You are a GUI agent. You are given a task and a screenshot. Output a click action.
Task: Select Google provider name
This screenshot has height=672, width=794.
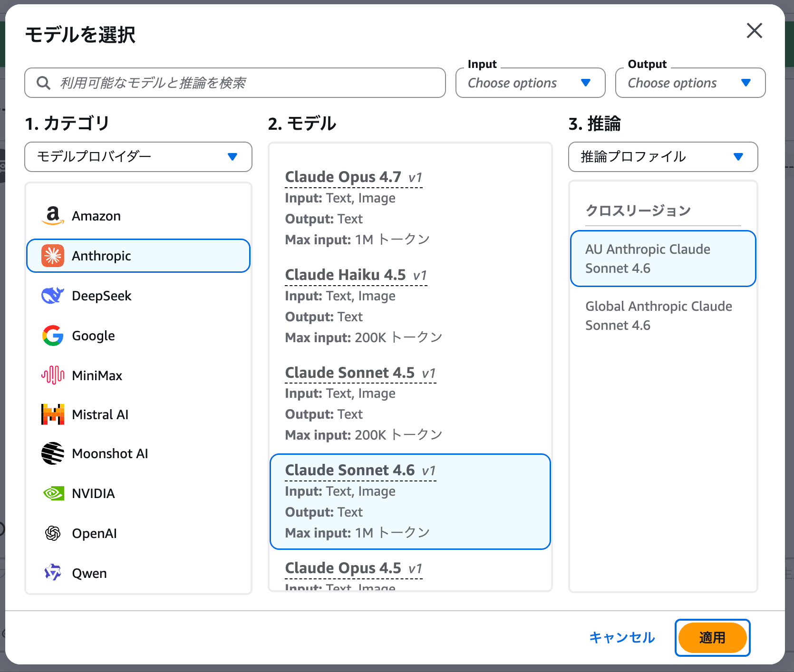[x=93, y=336]
